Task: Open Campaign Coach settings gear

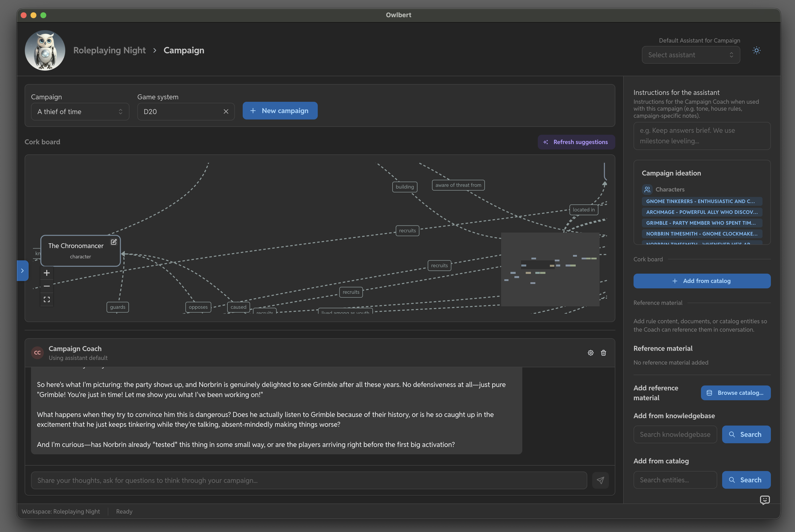Action: (590, 353)
